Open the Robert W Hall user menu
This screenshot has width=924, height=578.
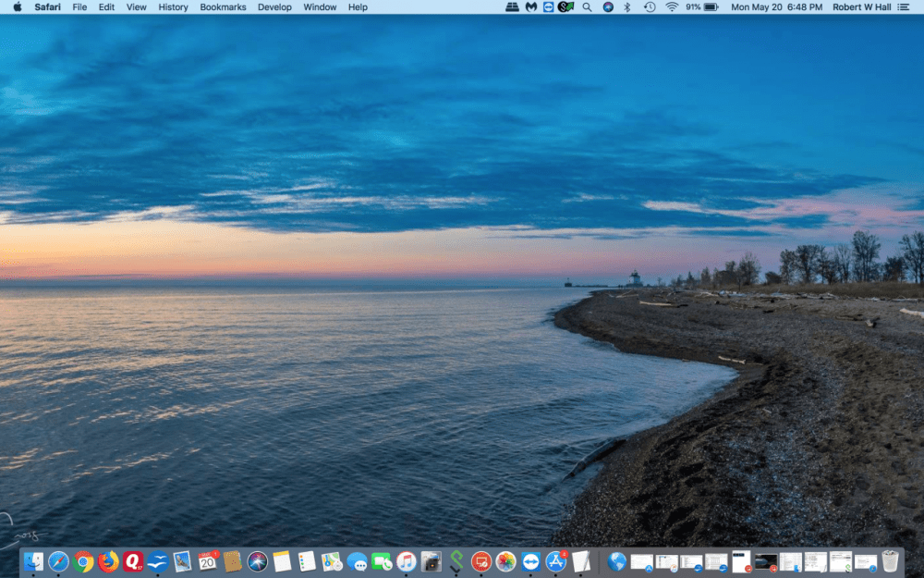[x=863, y=7]
